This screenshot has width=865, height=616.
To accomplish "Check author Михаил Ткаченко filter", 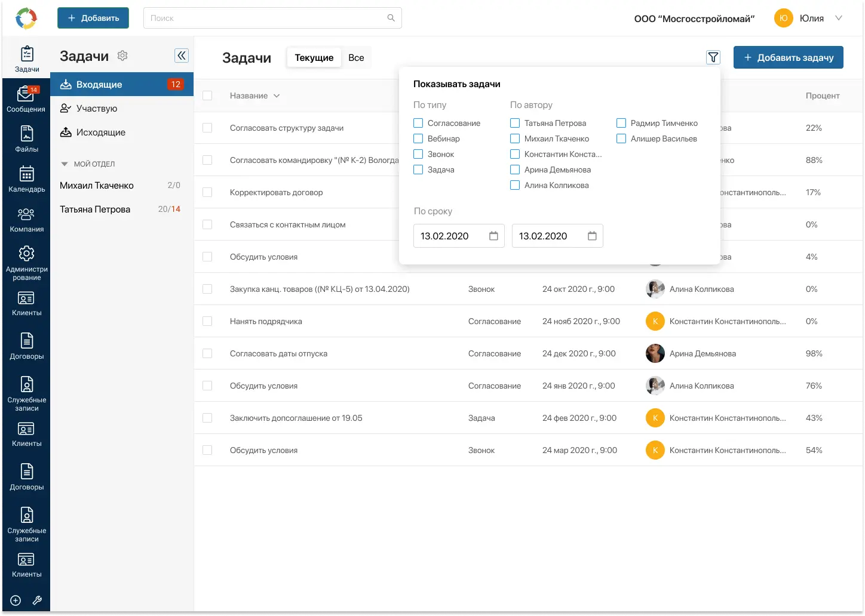I will coord(515,138).
